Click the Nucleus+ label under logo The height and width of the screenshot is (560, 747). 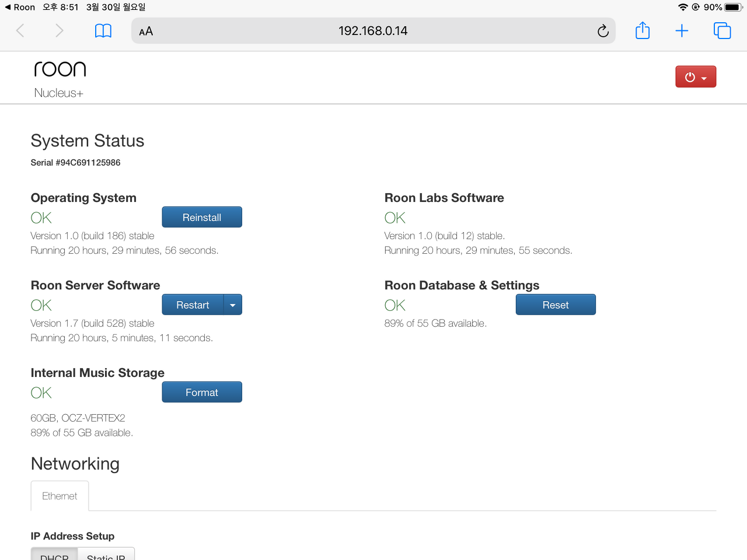point(59,93)
